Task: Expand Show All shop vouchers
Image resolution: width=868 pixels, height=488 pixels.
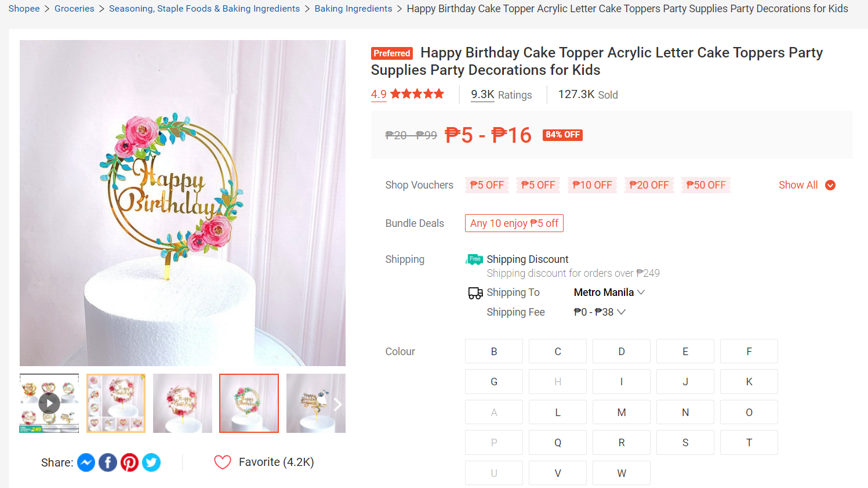Action: [807, 185]
